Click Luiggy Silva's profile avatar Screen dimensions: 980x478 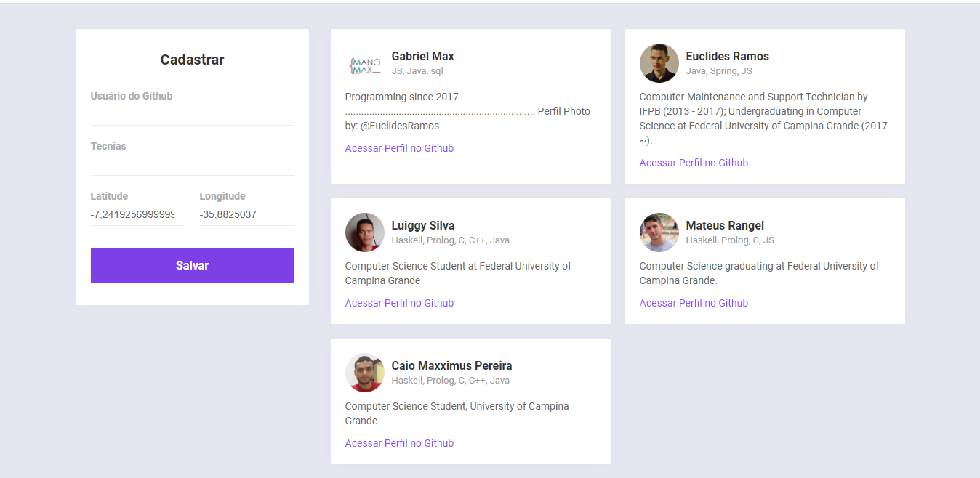point(364,232)
